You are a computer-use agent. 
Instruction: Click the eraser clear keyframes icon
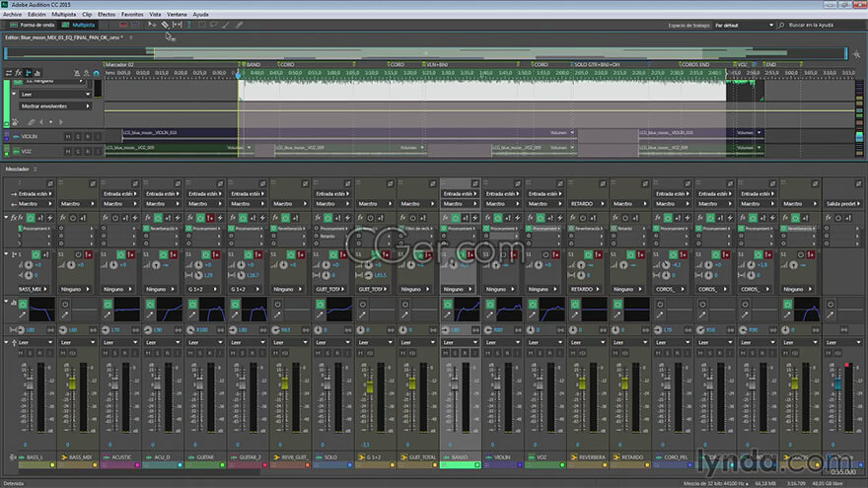click(x=32, y=122)
